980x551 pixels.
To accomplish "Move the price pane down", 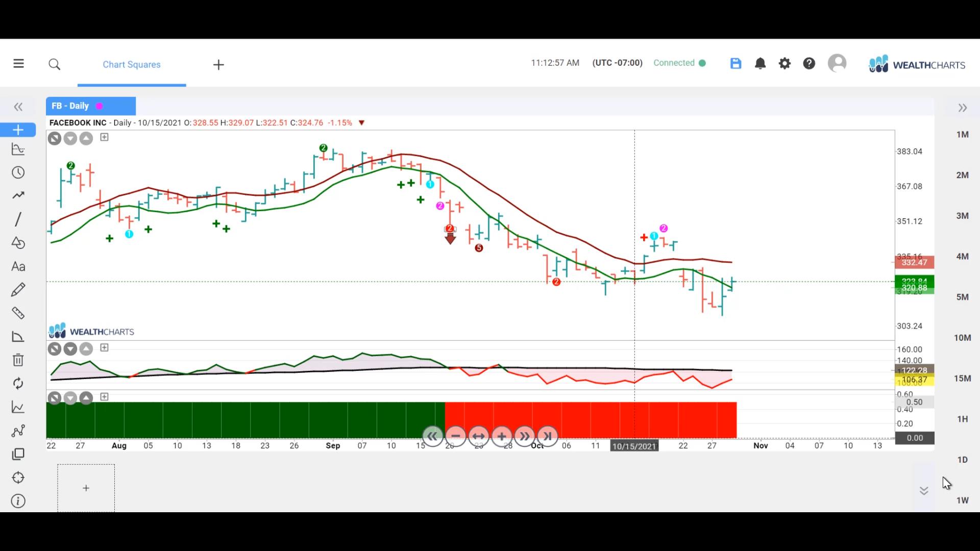I will (70, 138).
